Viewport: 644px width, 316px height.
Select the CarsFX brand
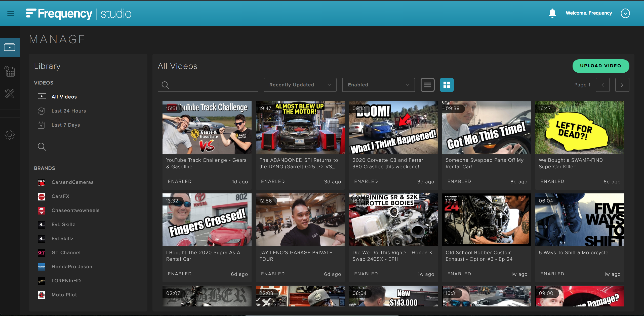(60, 196)
